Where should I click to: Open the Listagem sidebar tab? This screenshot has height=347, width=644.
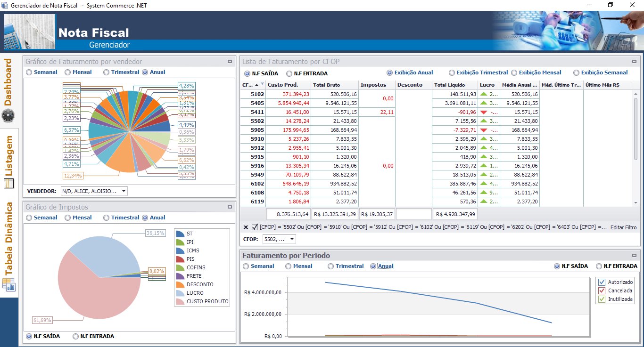[x=8, y=156]
